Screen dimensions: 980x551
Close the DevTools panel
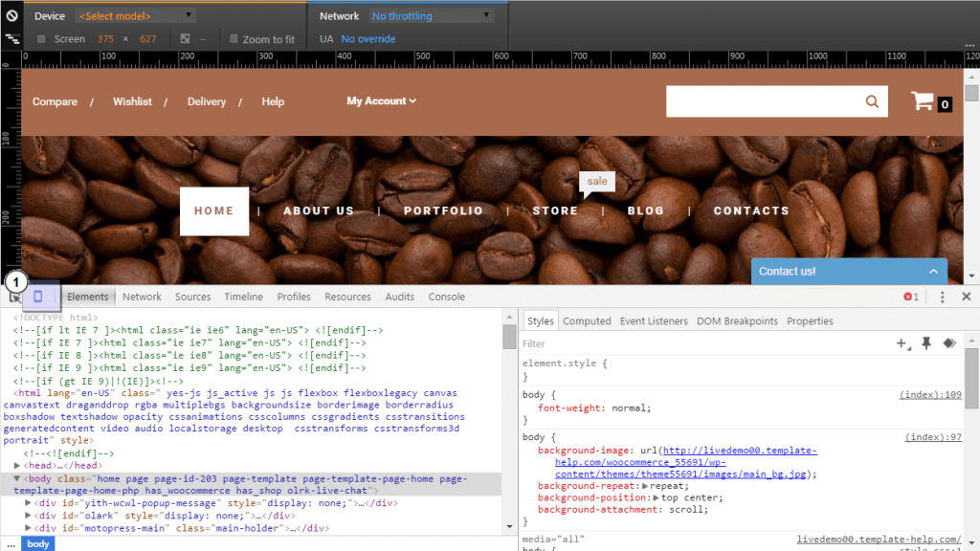click(967, 297)
